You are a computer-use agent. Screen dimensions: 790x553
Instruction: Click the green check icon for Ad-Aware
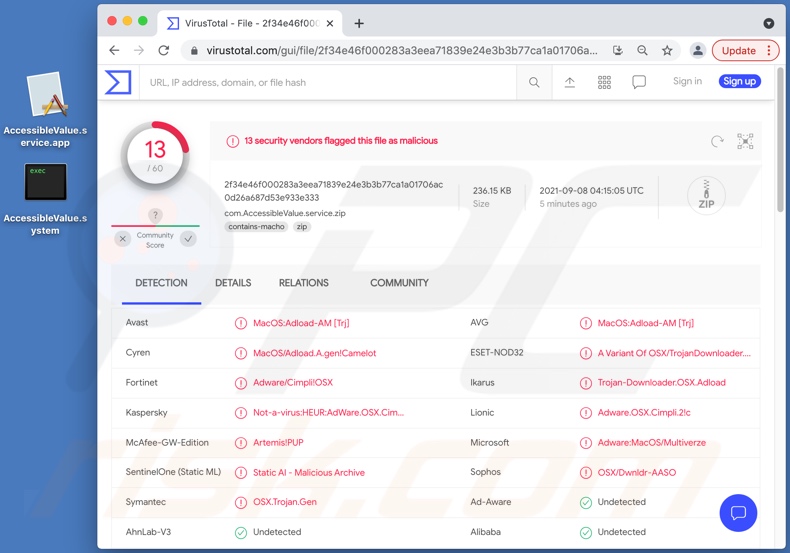point(585,503)
